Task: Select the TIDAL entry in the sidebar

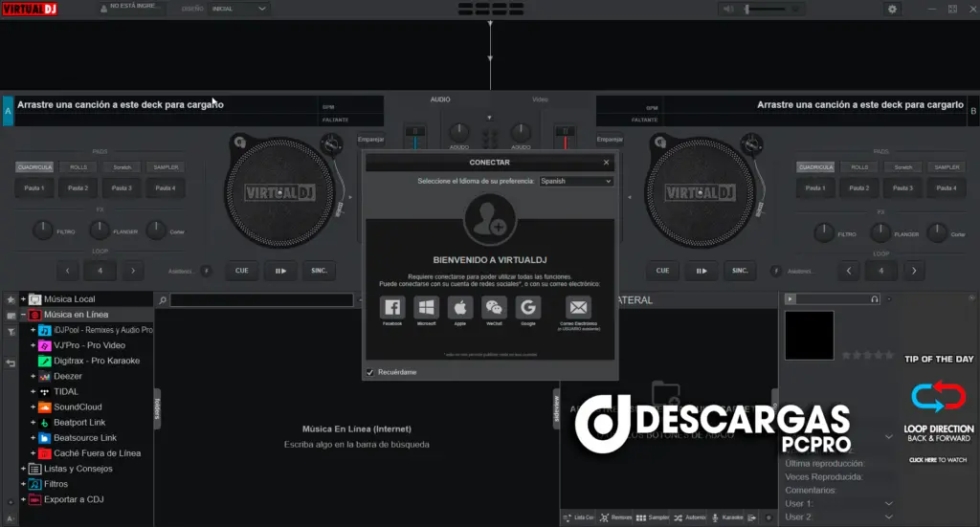Action: coord(66,391)
